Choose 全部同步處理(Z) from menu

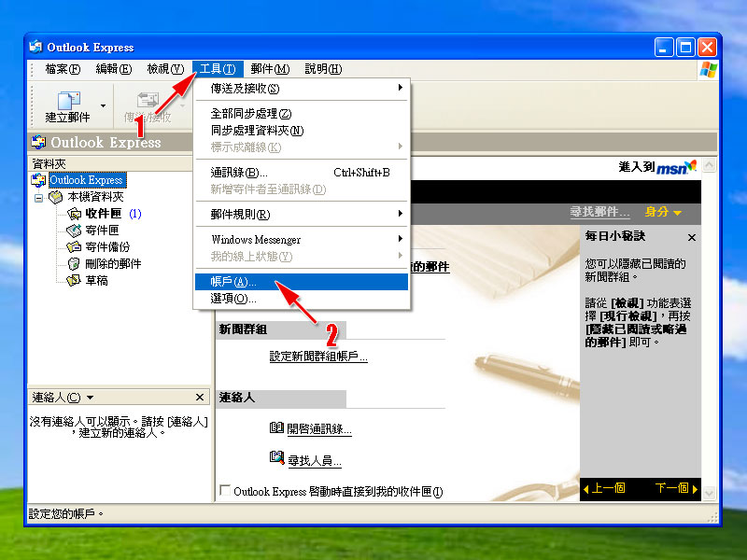(302, 114)
